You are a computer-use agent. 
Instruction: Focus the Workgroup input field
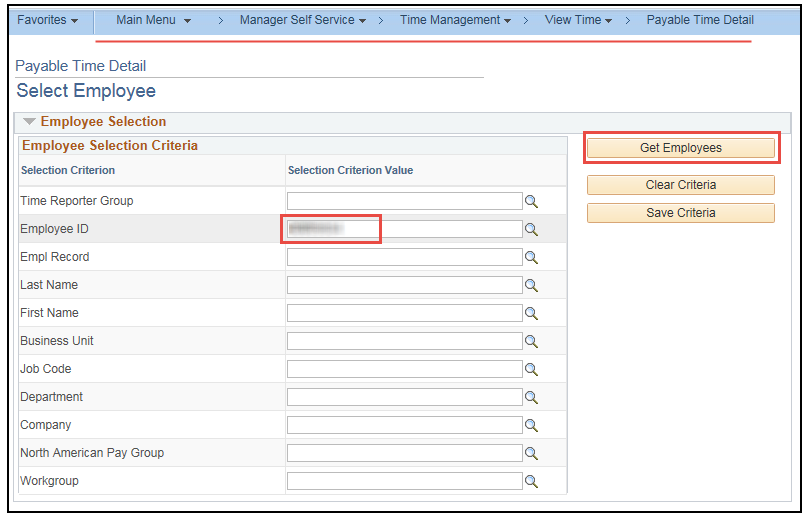pyautogui.click(x=405, y=481)
